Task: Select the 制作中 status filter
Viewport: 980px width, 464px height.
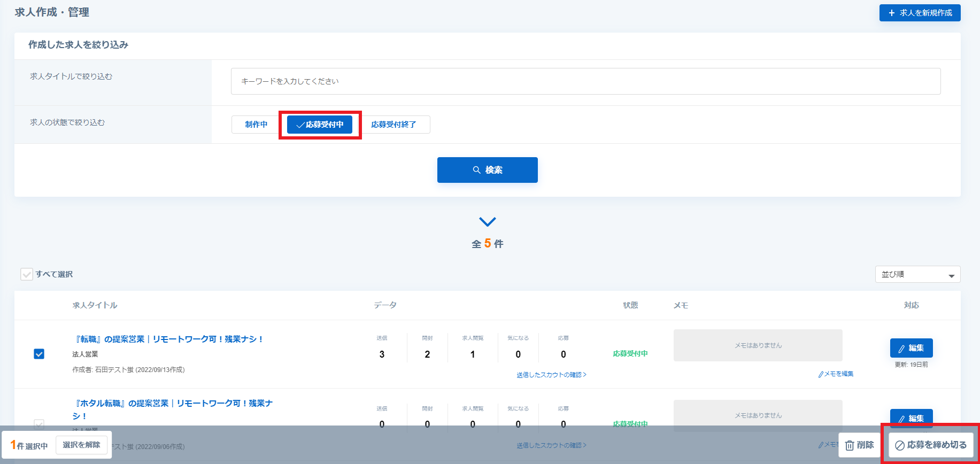Action: click(x=256, y=125)
